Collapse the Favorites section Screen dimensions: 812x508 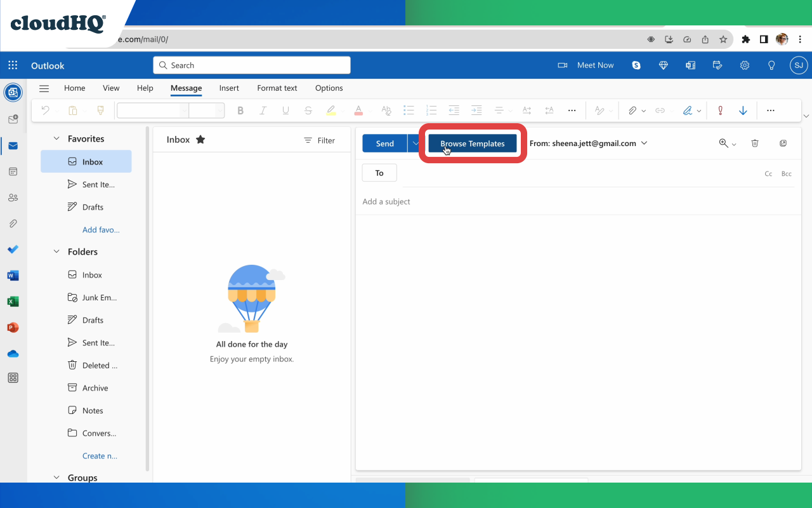(x=56, y=138)
